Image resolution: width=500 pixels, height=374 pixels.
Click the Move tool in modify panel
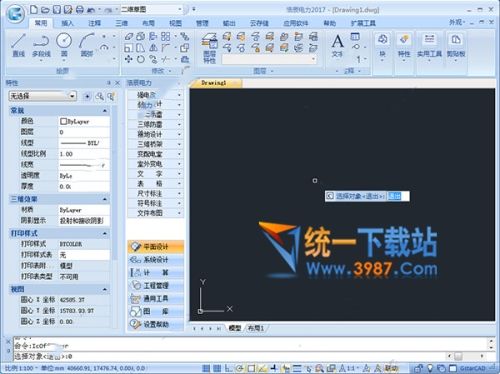click(129, 60)
